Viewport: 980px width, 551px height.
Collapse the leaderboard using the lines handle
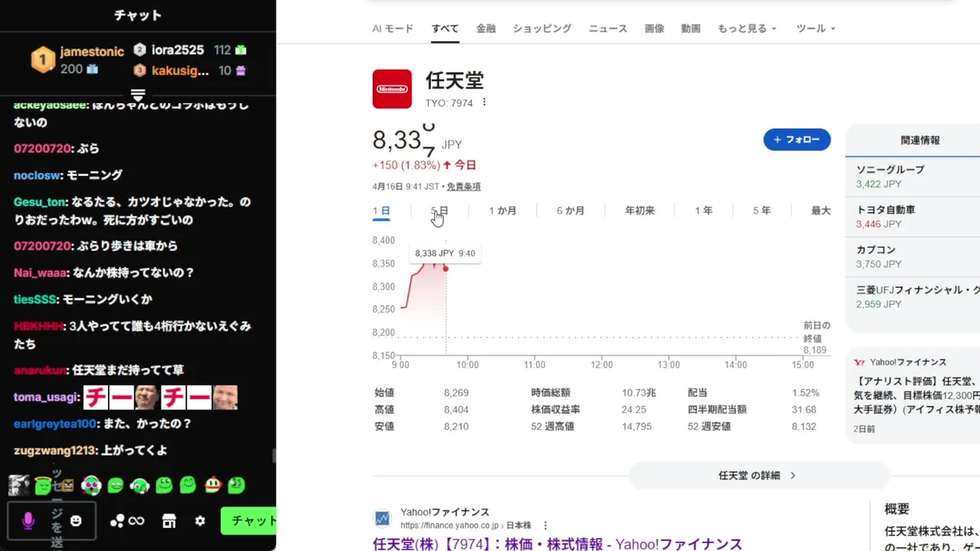pos(138,95)
